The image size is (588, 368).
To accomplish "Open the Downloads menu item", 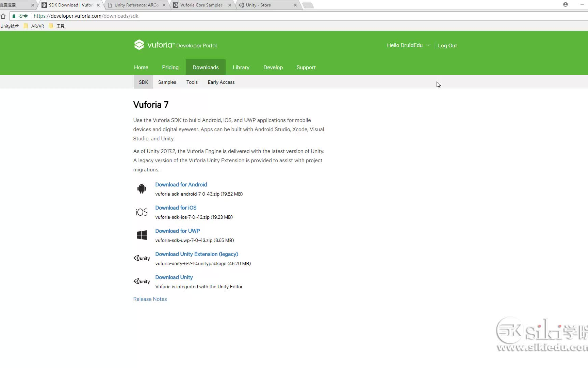I will click(x=206, y=67).
